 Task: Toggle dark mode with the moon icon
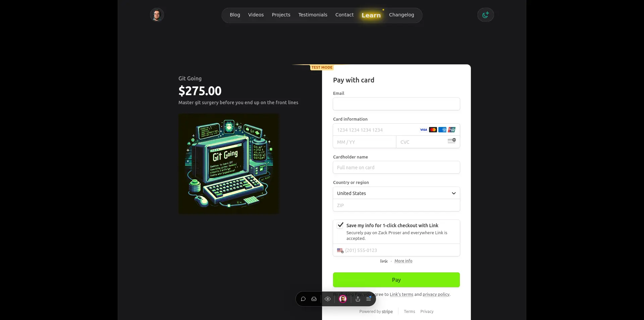(485, 15)
